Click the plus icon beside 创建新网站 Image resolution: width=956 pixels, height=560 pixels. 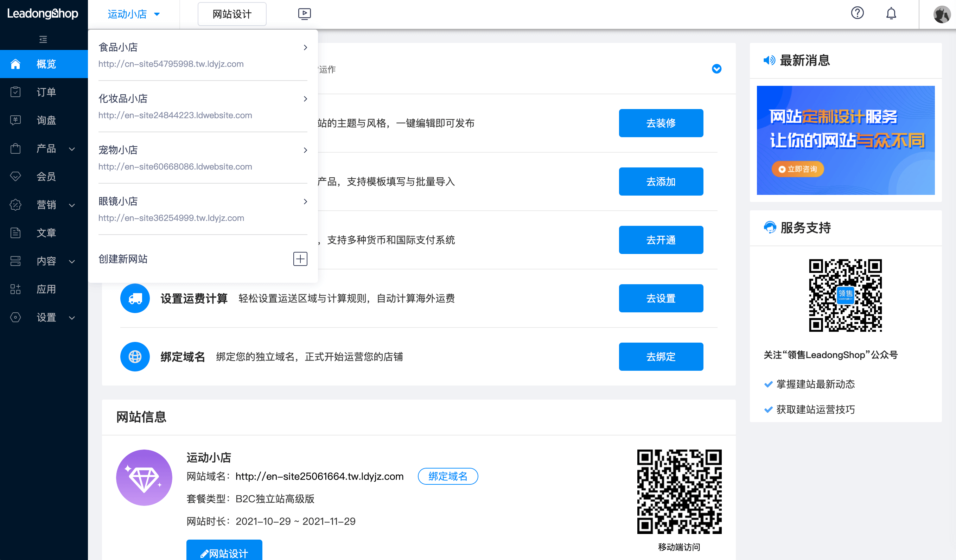pyautogui.click(x=300, y=259)
